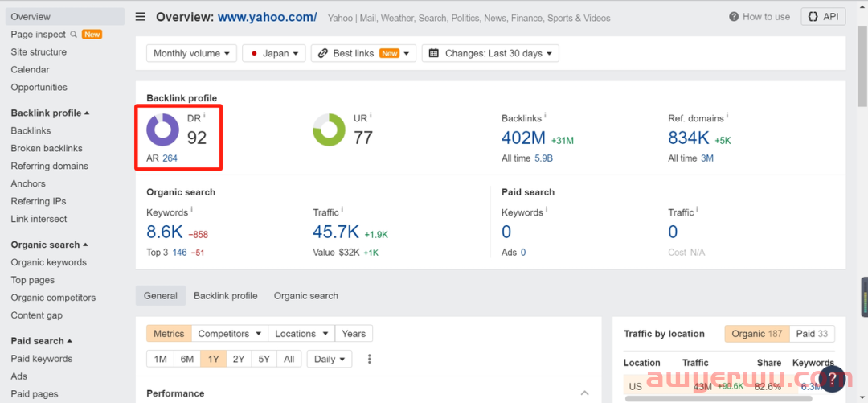Select the All time range
The image size is (868, 403).
(x=289, y=360)
